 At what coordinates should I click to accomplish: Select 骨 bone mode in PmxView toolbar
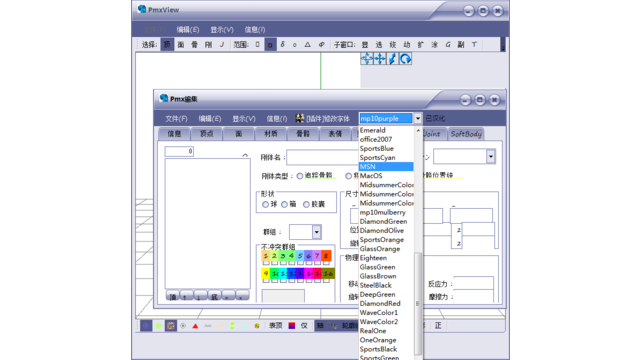(195, 44)
